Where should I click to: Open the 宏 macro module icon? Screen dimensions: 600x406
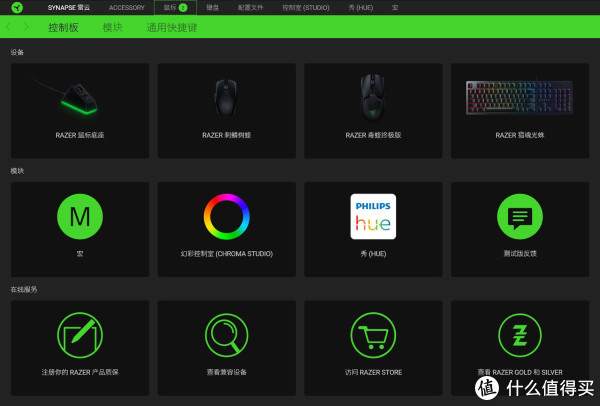click(x=80, y=217)
